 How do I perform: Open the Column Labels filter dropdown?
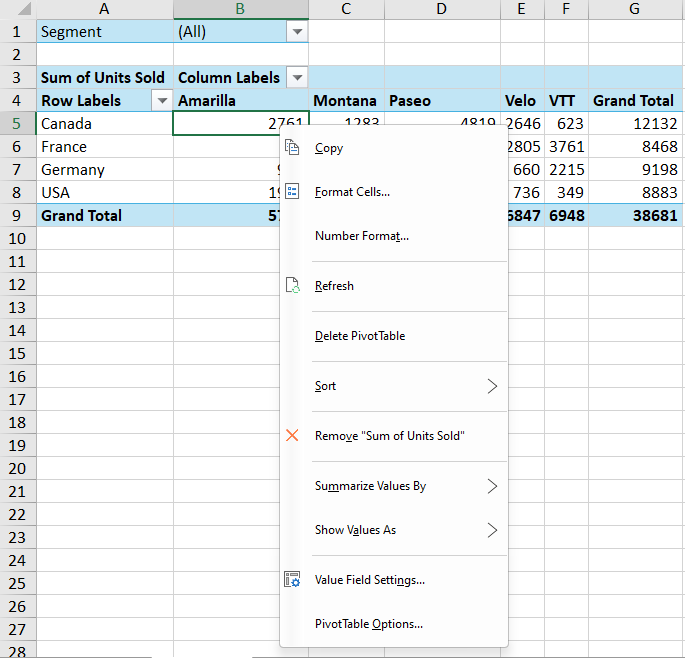click(297, 78)
